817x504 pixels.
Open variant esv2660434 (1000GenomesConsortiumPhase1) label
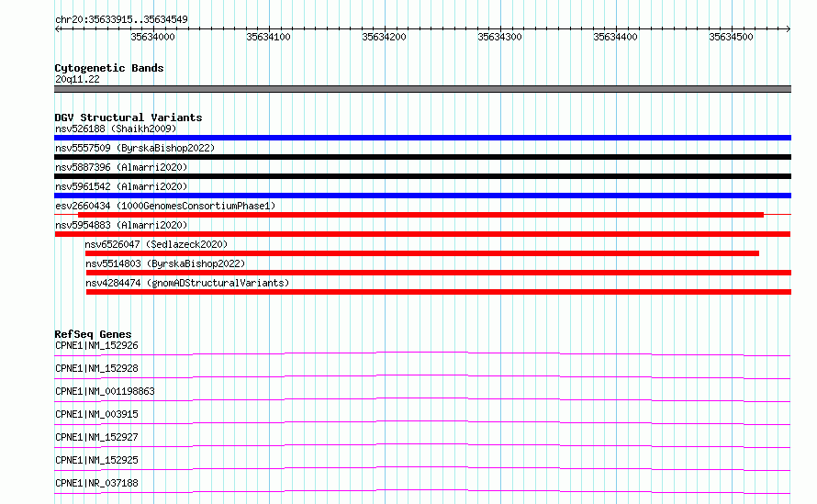(x=165, y=206)
